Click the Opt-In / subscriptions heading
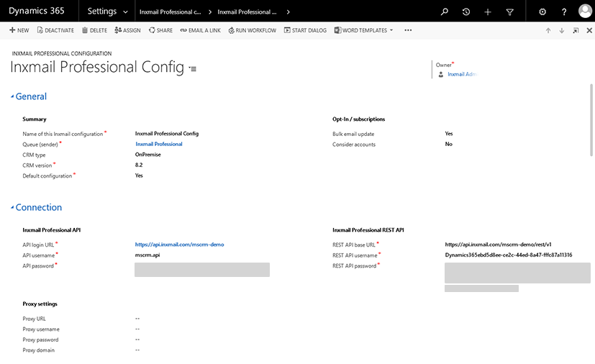This screenshot has height=364, width=595. click(x=358, y=119)
